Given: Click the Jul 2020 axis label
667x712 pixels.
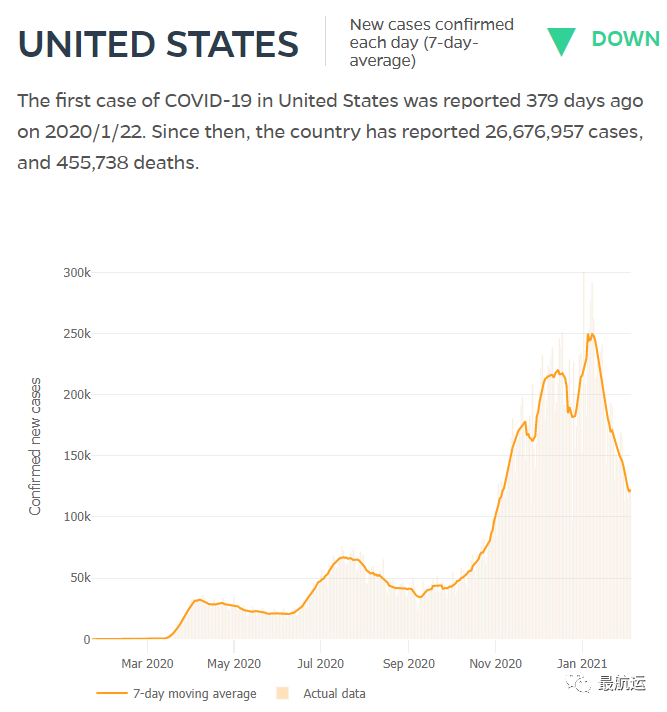Looking at the screenshot, I should (x=321, y=663).
